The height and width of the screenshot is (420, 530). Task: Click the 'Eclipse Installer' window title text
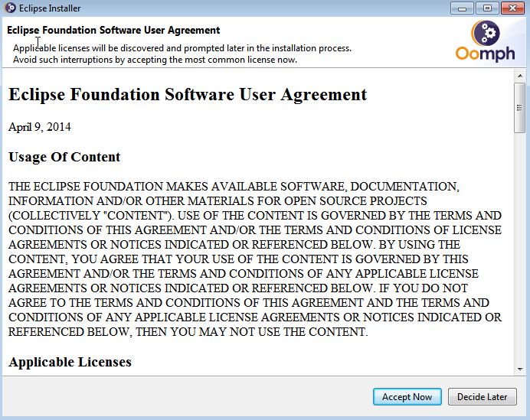50,8
